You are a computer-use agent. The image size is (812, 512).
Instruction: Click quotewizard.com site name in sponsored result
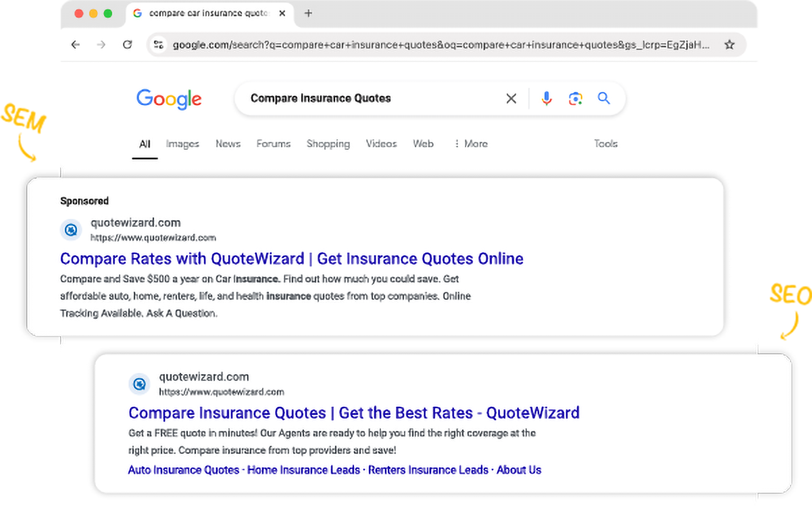point(135,222)
